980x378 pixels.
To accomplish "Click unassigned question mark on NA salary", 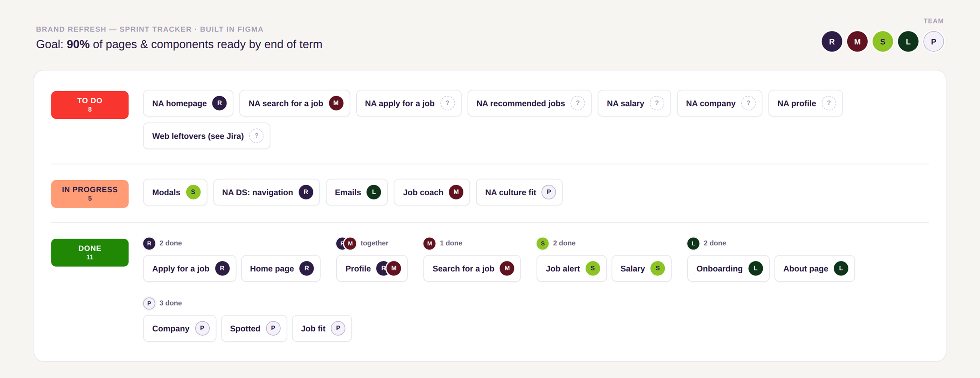I will 657,103.
